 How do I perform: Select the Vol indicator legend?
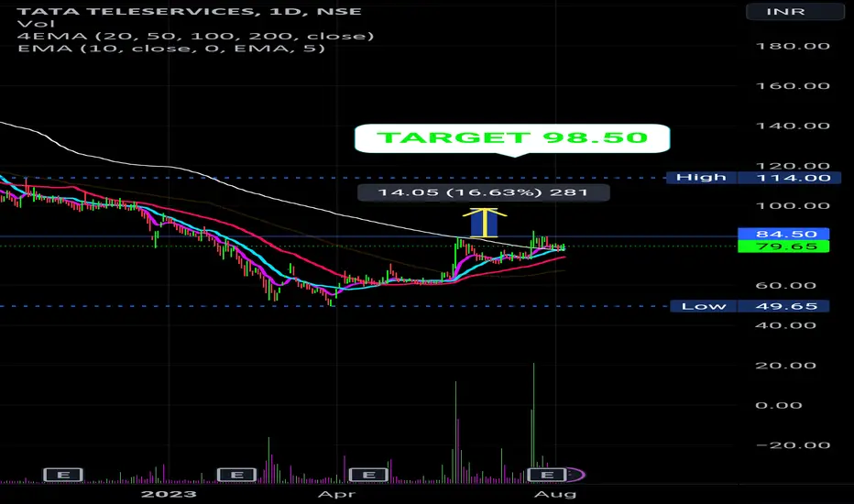pyautogui.click(x=36, y=24)
